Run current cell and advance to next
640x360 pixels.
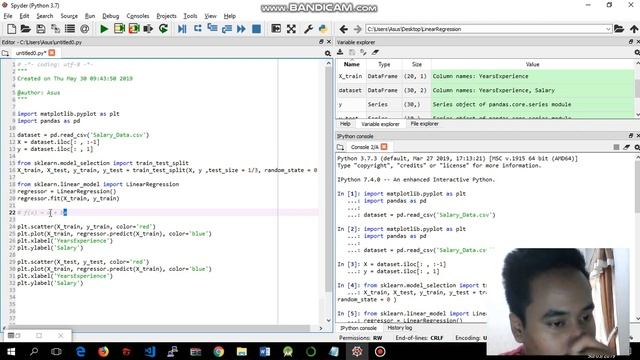pos(134,29)
